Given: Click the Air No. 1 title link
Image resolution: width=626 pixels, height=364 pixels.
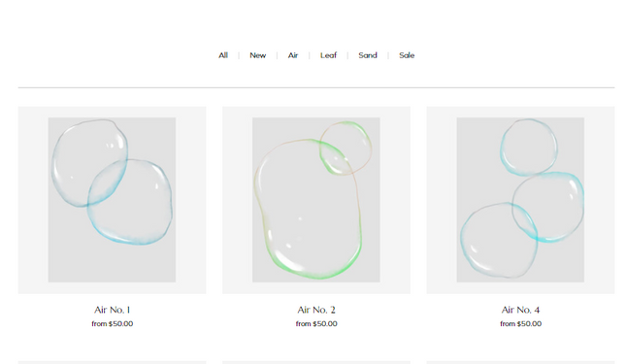Looking at the screenshot, I should coord(113,310).
